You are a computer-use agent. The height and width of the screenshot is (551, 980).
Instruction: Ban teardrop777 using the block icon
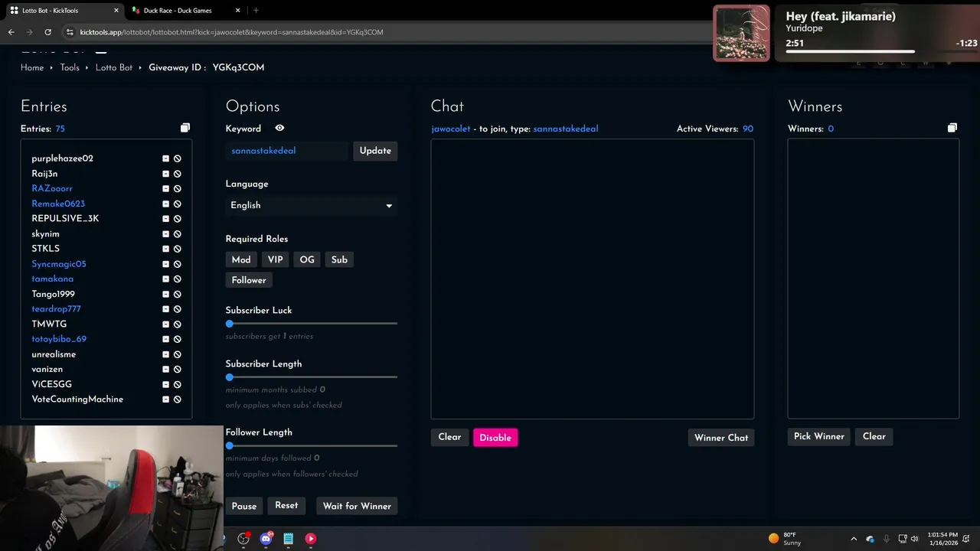click(177, 309)
